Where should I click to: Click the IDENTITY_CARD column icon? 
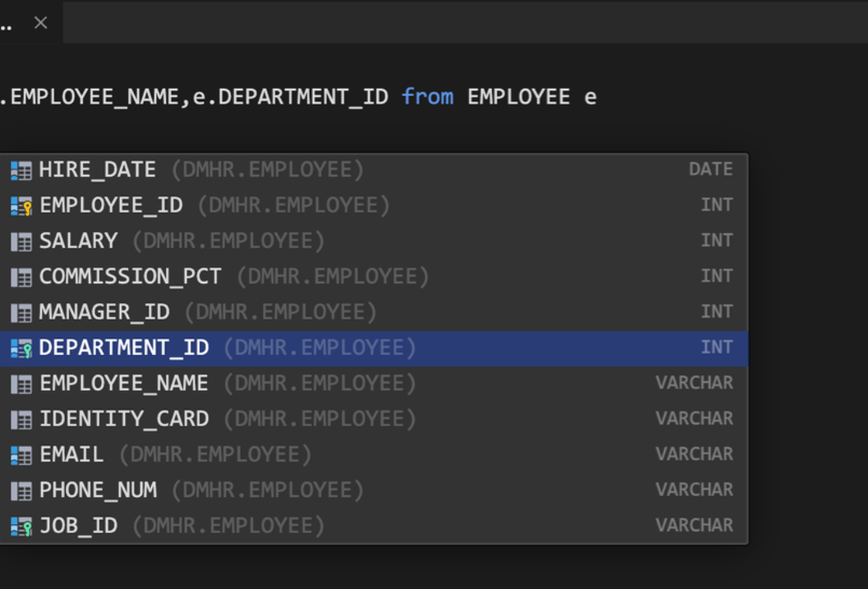(x=21, y=420)
